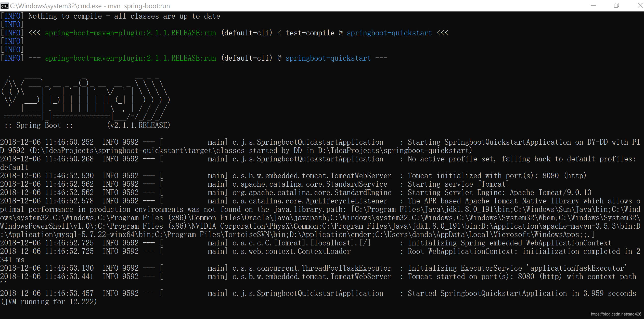Click the cmd.exe icon in title bar
This screenshot has width=644, height=319.
point(5,6)
